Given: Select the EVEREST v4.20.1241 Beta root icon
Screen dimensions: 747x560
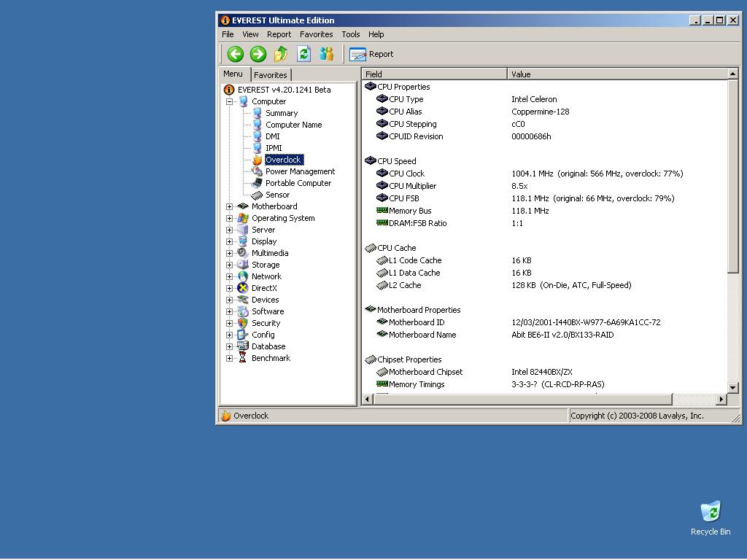Looking at the screenshot, I should 229,90.
